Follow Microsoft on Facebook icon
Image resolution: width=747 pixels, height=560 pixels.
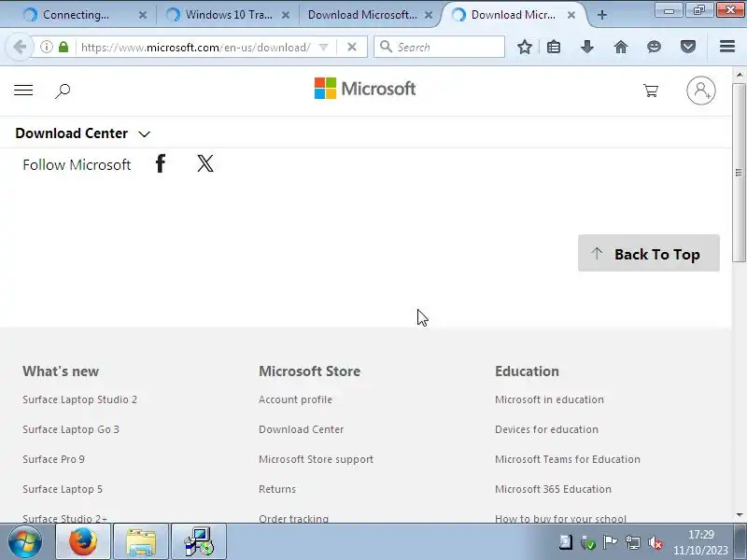[161, 163]
